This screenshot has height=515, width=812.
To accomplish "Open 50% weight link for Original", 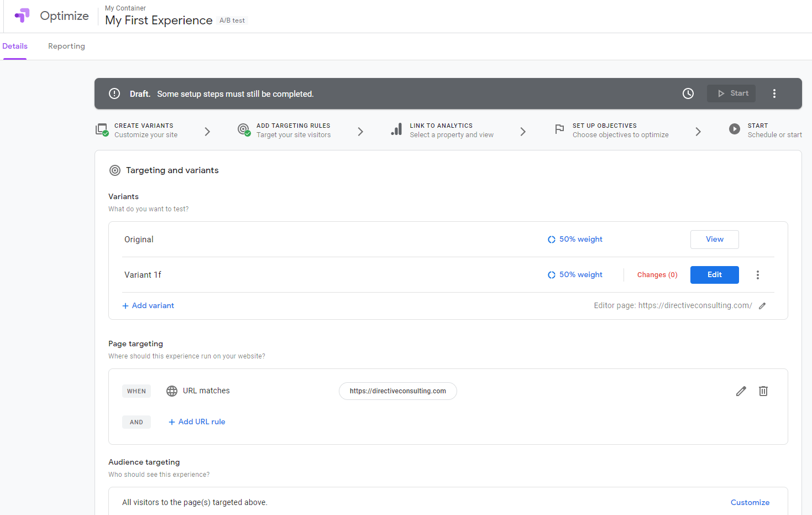I will [x=581, y=239].
